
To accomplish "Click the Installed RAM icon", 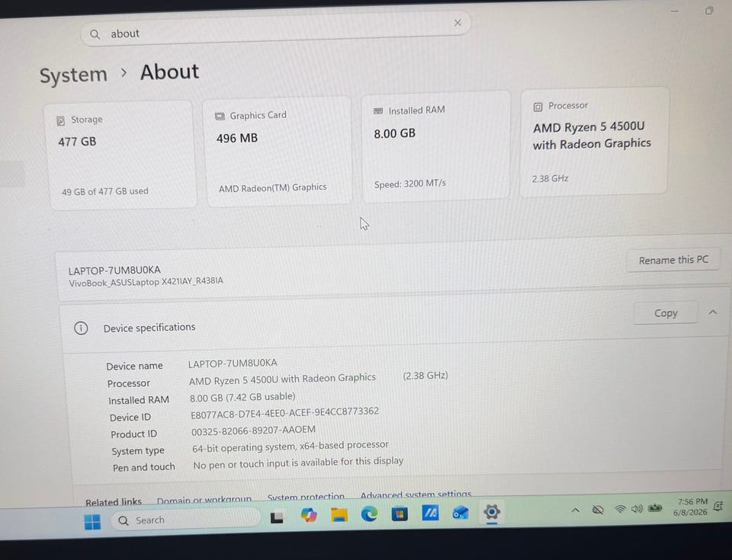I will (378, 111).
